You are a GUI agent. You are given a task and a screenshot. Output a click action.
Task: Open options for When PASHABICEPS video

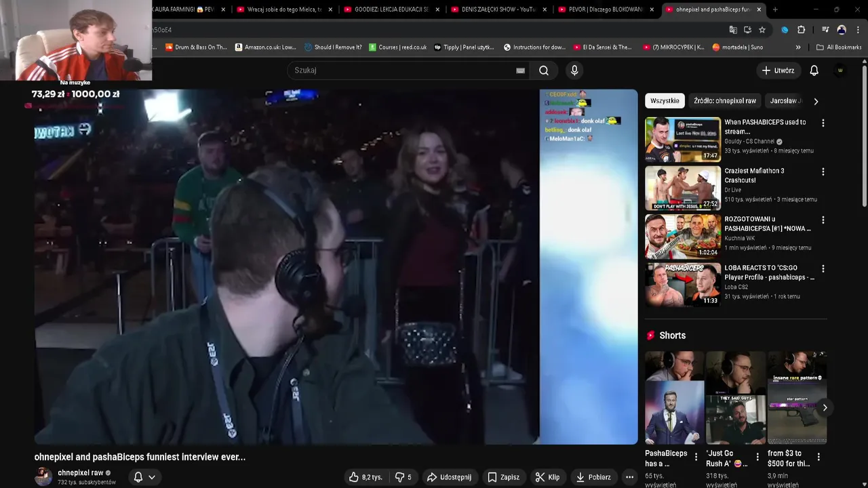pyautogui.click(x=823, y=123)
